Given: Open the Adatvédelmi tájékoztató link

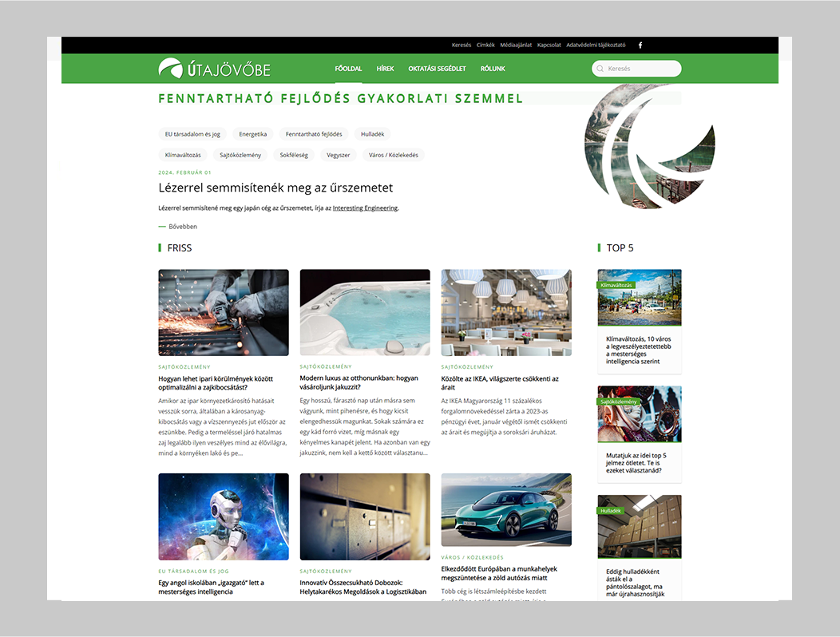Looking at the screenshot, I should (596, 45).
